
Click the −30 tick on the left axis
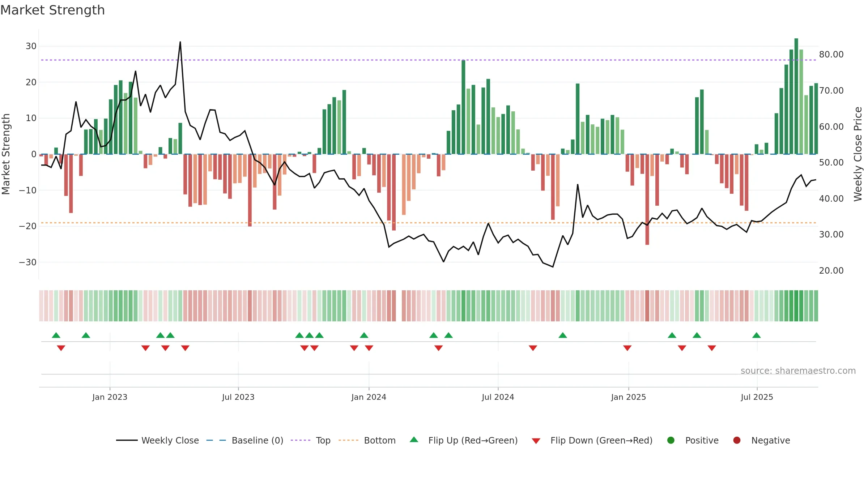(28, 262)
